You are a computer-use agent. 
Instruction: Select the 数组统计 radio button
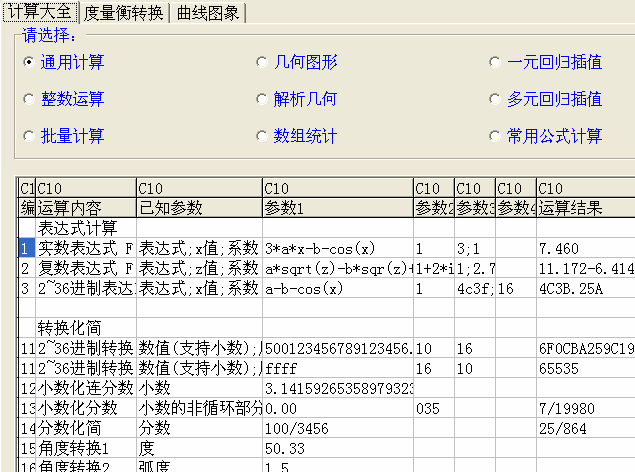pos(263,136)
